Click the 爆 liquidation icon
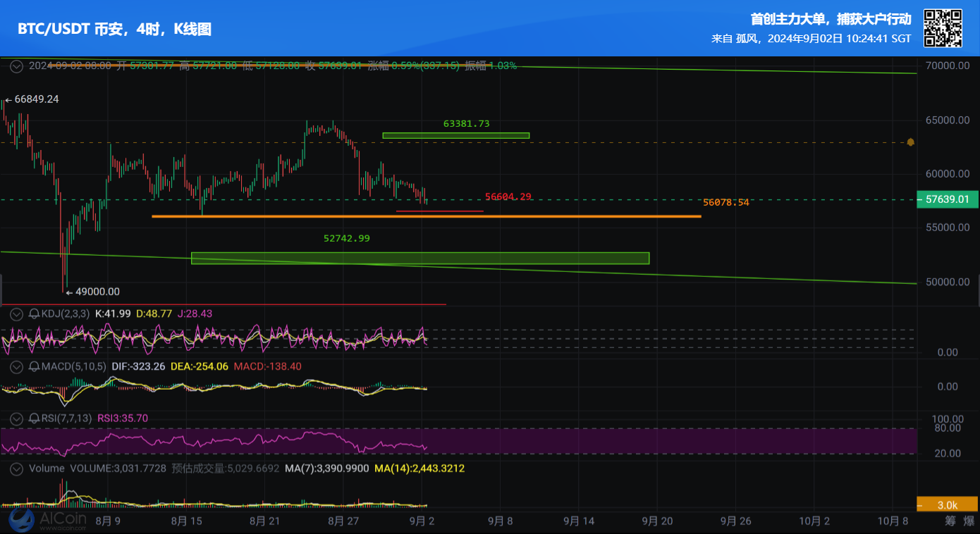The width and height of the screenshot is (980, 534). click(x=968, y=521)
